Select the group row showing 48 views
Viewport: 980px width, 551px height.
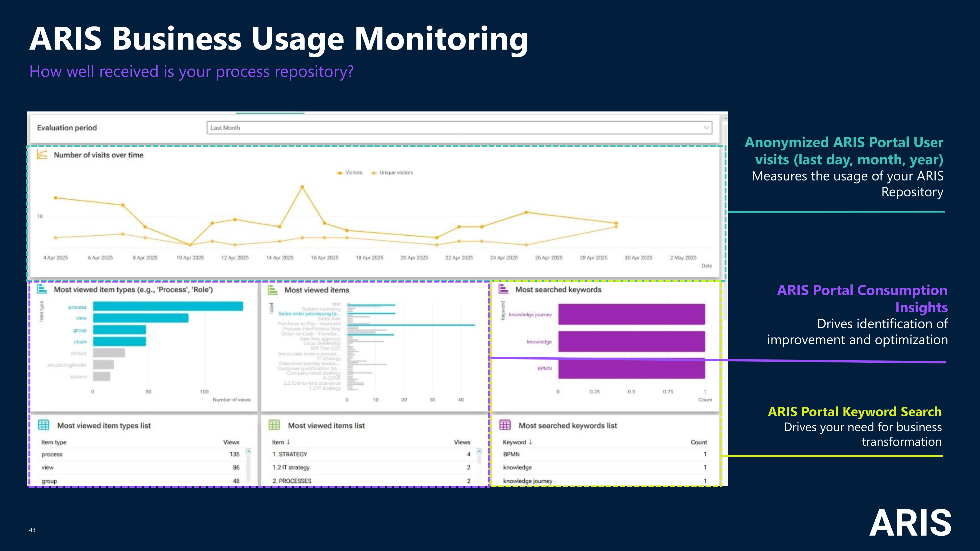point(141,481)
